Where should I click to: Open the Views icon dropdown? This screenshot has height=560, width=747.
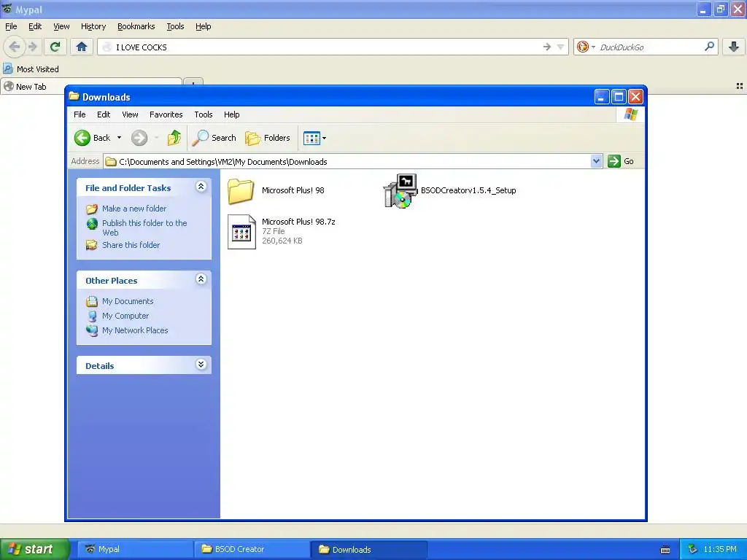coord(314,138)
